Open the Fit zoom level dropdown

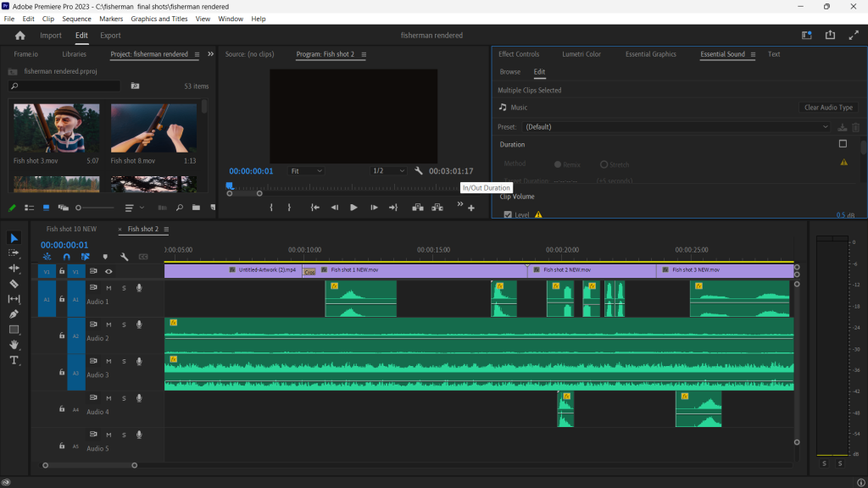[305, 171]
